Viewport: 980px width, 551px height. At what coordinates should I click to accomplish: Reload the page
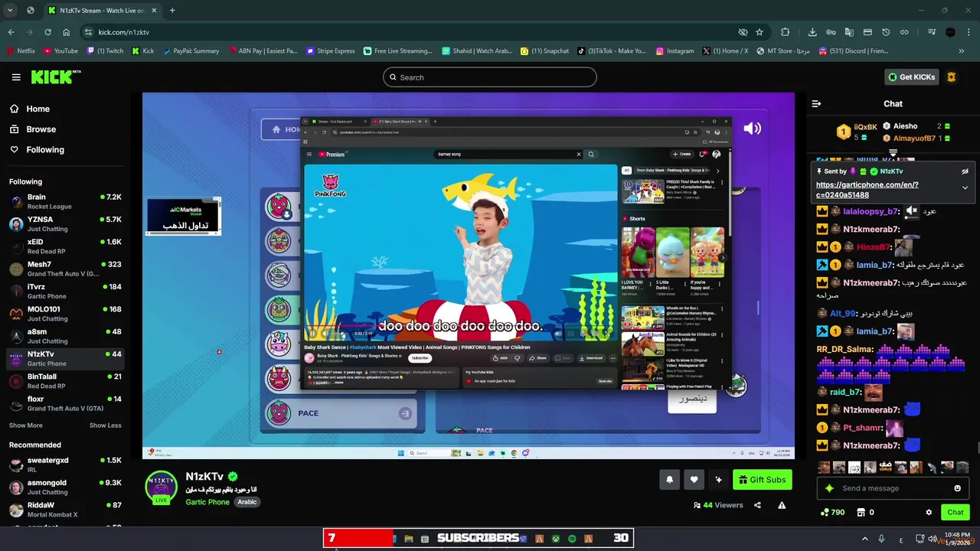[x=47, y=32]
